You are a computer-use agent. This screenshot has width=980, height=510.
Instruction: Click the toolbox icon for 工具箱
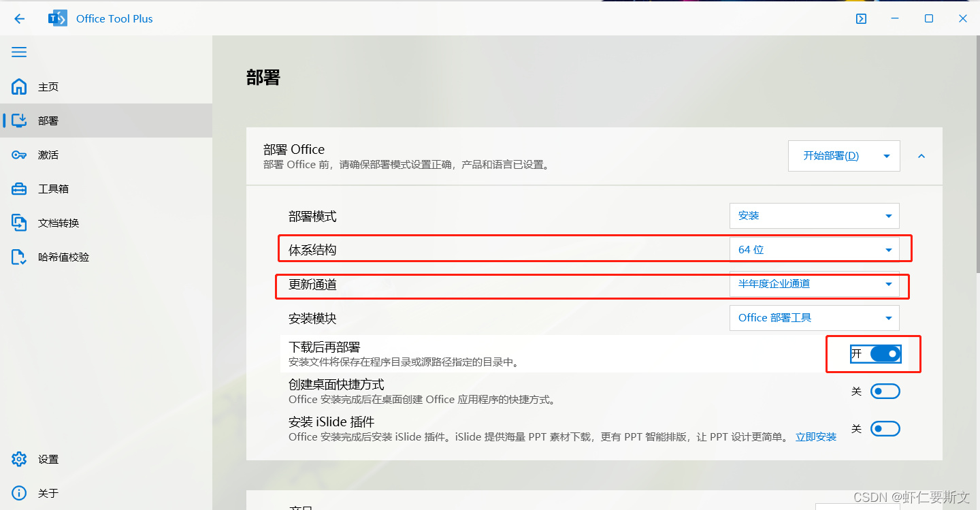(x=19, y=189)
